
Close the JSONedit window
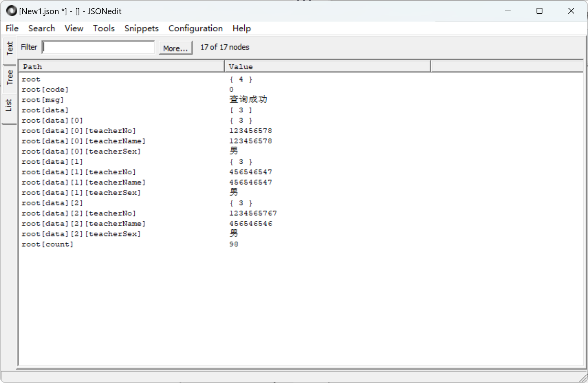pyautogui.click(x=571, y=11)
